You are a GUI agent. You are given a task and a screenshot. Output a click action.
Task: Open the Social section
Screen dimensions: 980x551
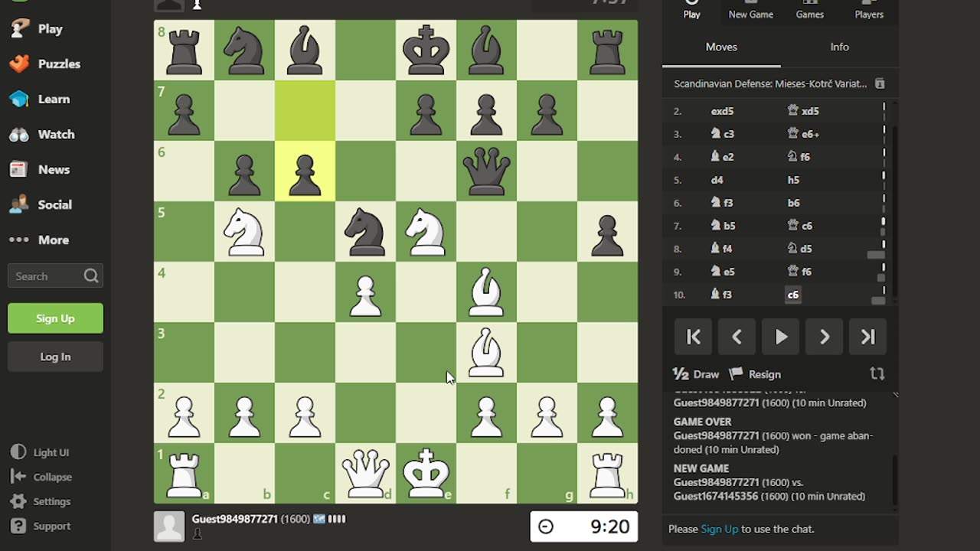(x=41, y=204)
